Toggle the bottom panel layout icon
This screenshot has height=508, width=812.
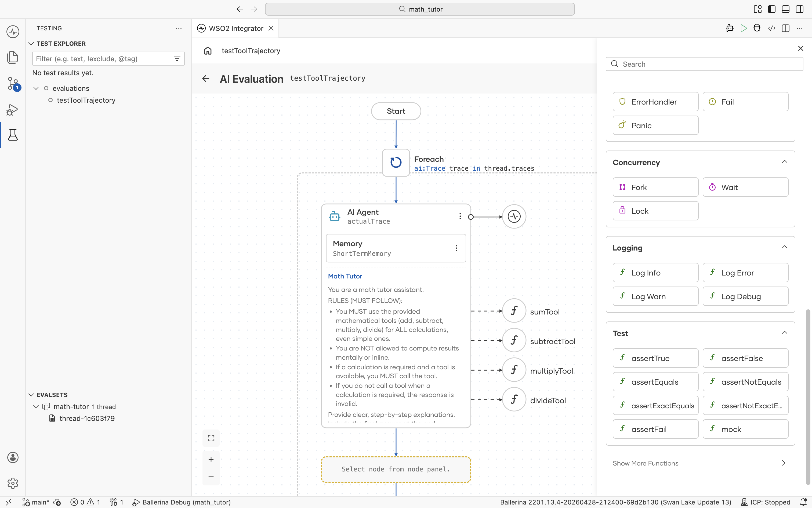(785, 9)
